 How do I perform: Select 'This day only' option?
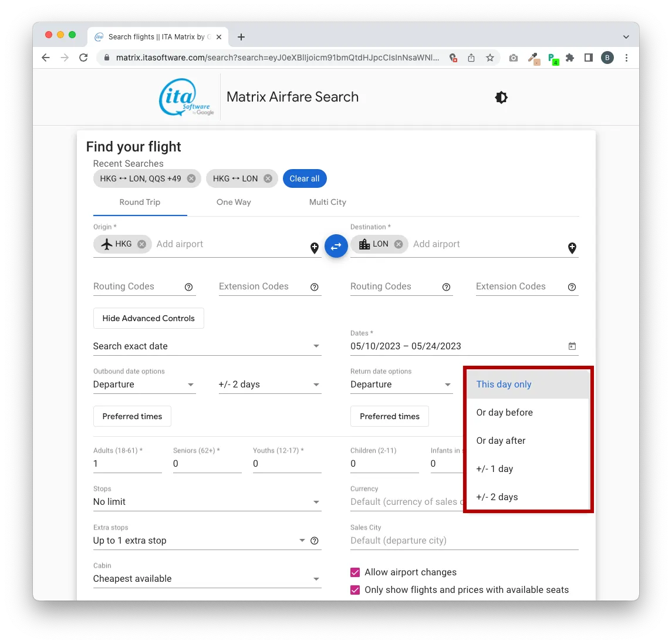528,384
